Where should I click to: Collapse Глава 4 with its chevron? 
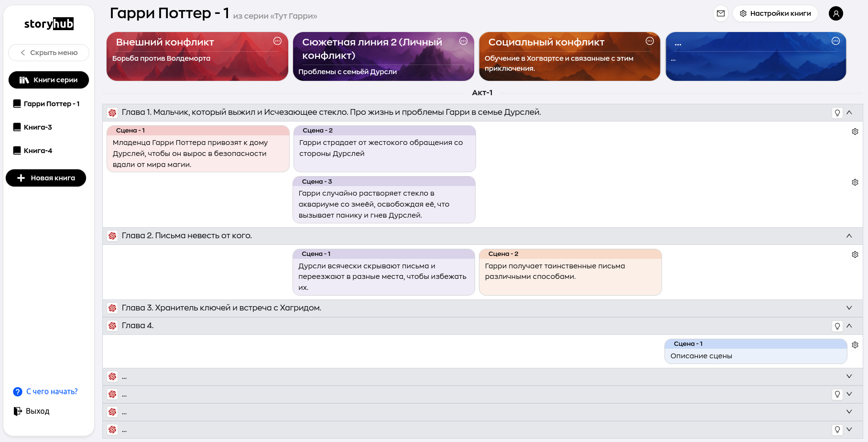point(849,326)
